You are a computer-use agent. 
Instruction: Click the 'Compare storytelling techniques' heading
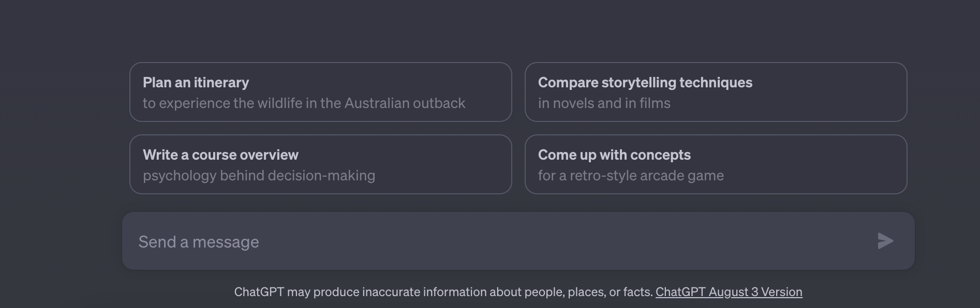(645, 83)
